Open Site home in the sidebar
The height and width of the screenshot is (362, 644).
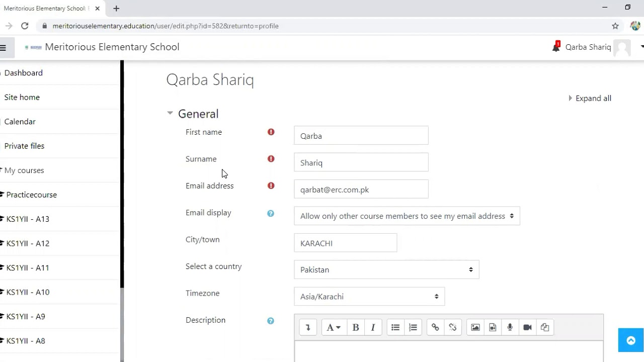(x=22, y=97)
